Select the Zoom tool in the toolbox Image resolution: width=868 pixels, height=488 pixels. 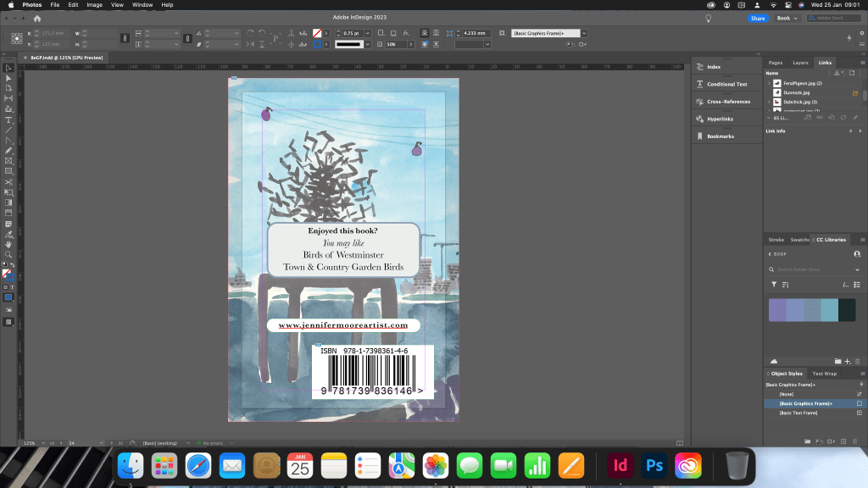tap(8, 254)
